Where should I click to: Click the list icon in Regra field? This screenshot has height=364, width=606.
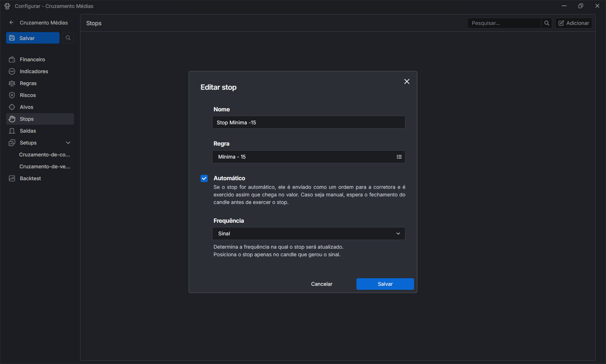[x=399, y=157]
